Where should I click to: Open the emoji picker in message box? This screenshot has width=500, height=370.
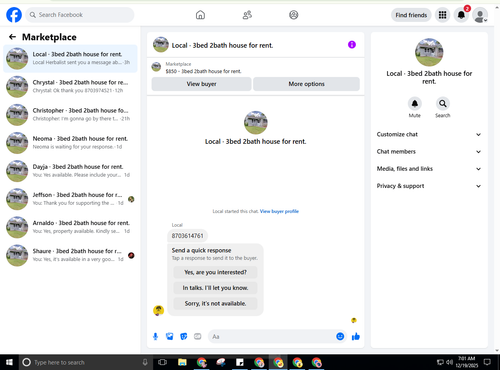tap(340, 337)
